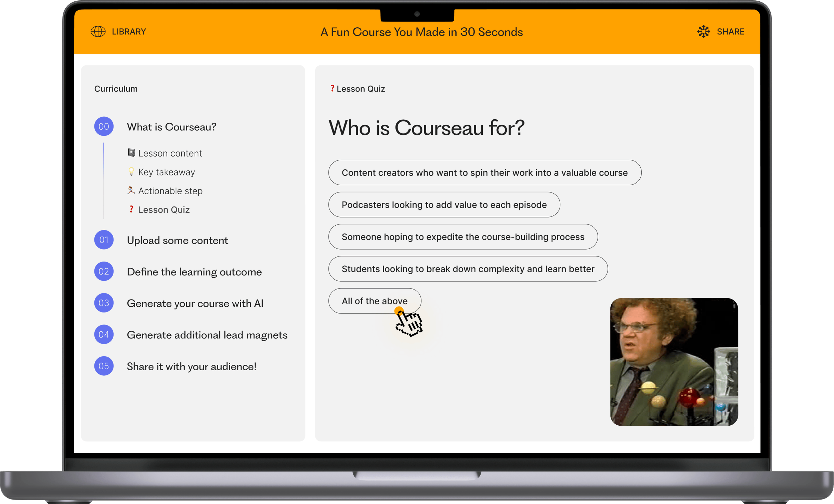Expand lesson 04 Generate additional lead magnets
Screen dimensions: 834x504
click(x=207, y=334)
